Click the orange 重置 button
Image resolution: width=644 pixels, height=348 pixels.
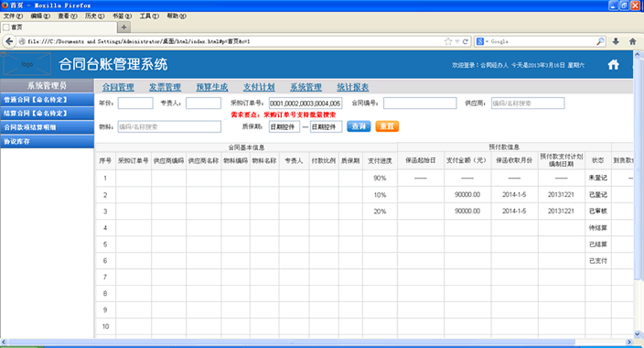pyautogui.click(x=387, y=126)
